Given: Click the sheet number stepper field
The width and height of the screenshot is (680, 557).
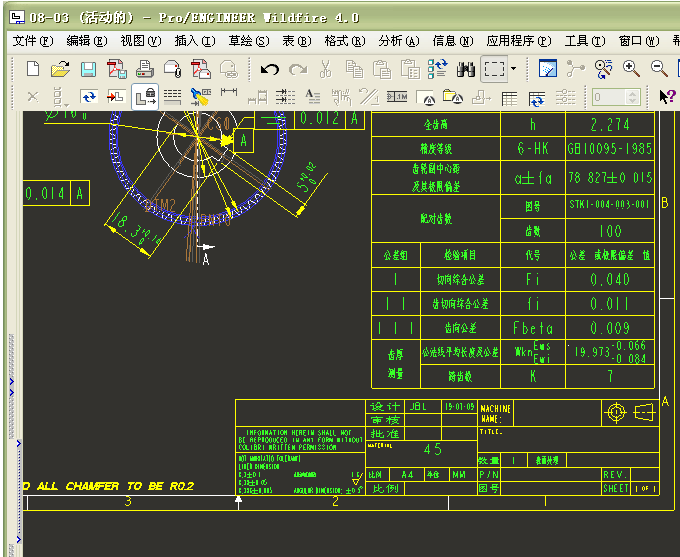Looking at the screenshot, I should click(616, 97).
